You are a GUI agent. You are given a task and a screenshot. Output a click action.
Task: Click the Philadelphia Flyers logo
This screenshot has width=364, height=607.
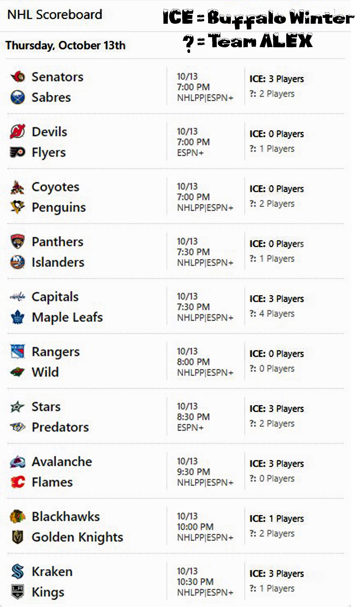(18, 152)
